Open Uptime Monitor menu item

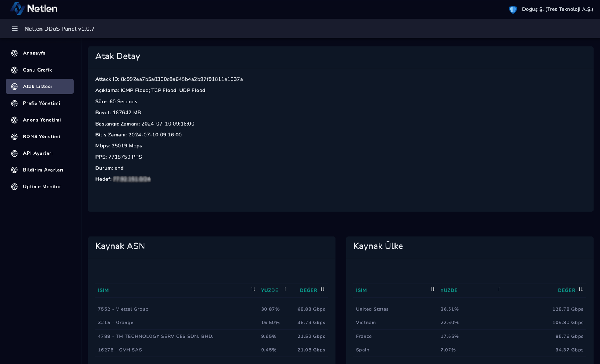40,187
